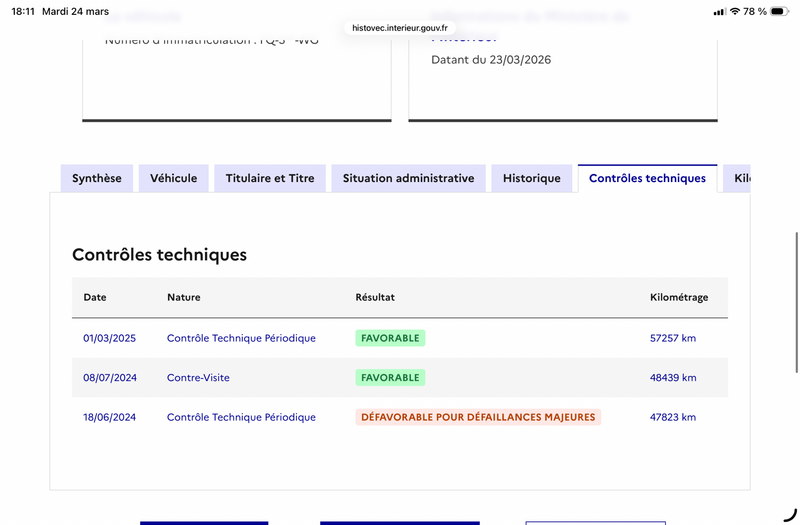800x525 pixels.
Task: Tap the battery status icon
Action: click(780, 11)
